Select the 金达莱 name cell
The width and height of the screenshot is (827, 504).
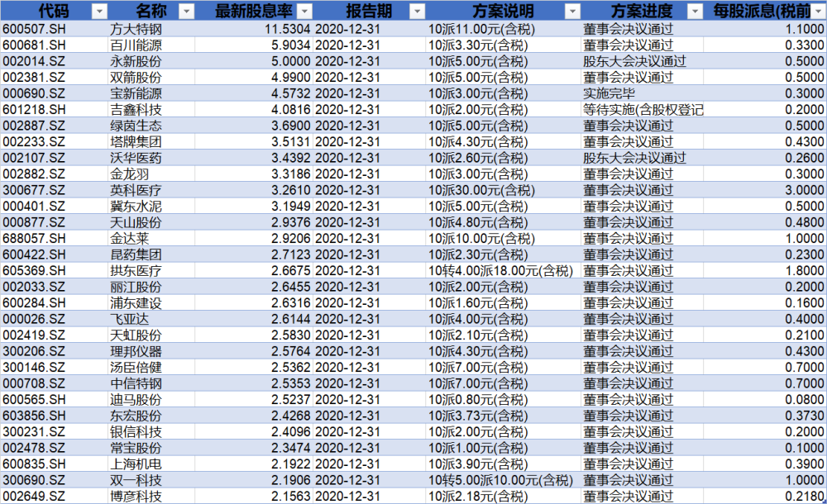pyautogui.click(x=151, y=238)
